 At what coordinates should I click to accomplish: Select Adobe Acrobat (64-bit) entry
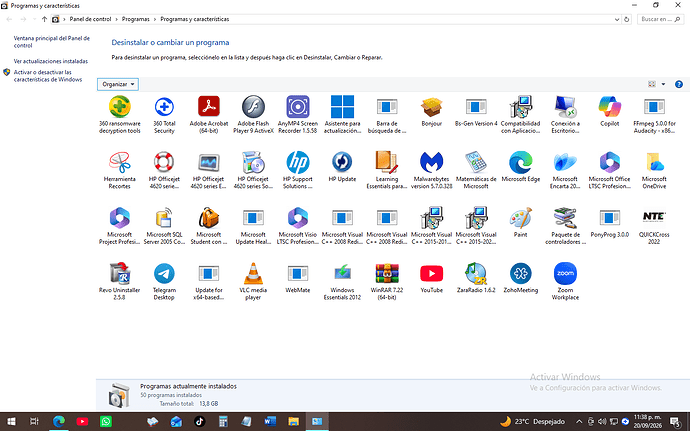[209, 114]
